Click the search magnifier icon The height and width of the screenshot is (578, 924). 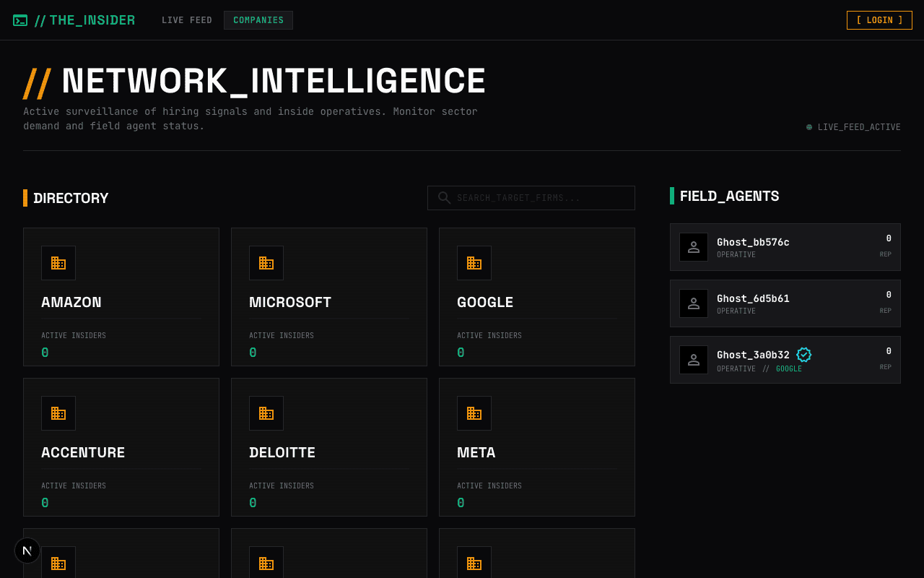pyautogui.click(x=444, y=198)
